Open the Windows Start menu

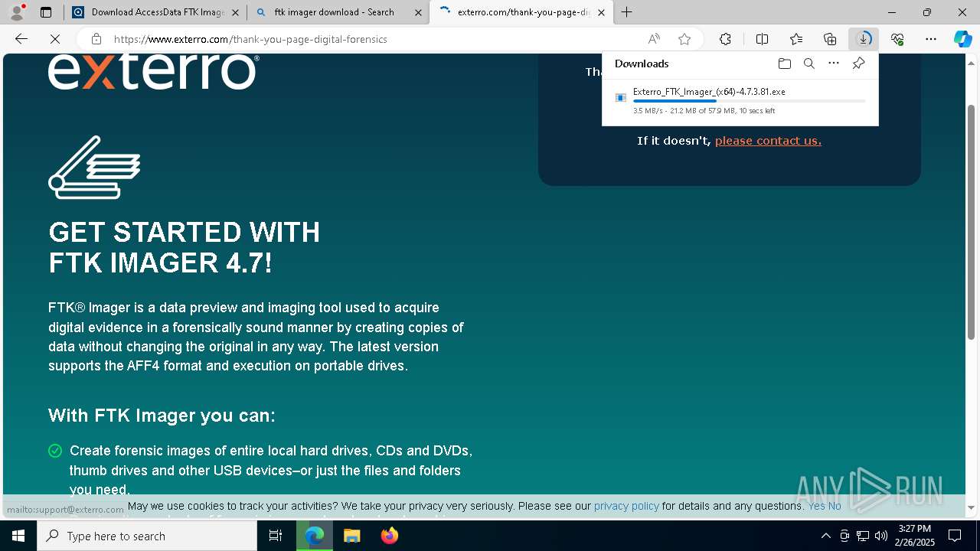tap(18, 536)
